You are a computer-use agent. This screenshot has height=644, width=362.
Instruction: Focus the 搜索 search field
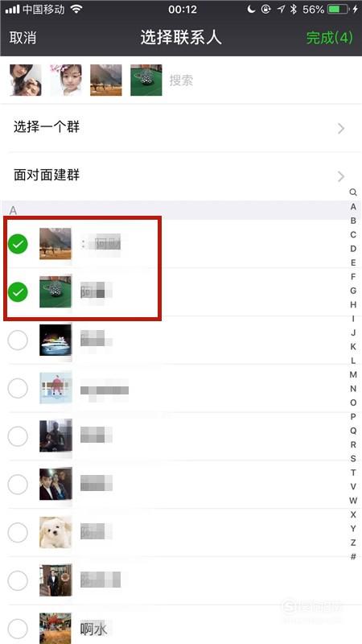pos(263,80)
